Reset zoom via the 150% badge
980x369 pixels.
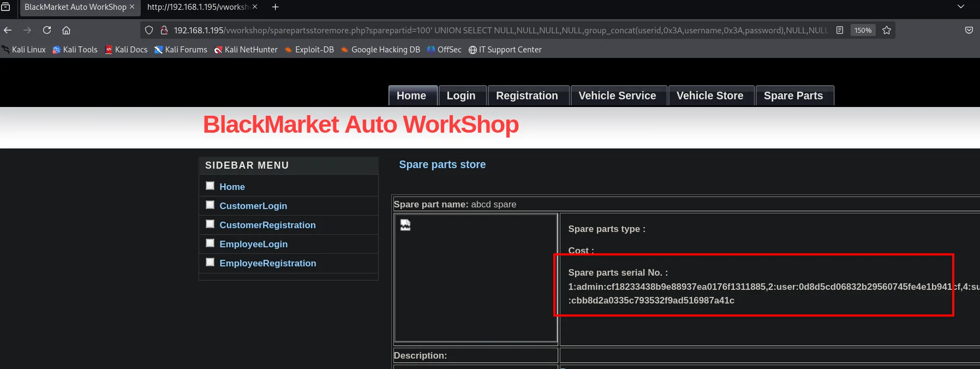coord(863,30)
